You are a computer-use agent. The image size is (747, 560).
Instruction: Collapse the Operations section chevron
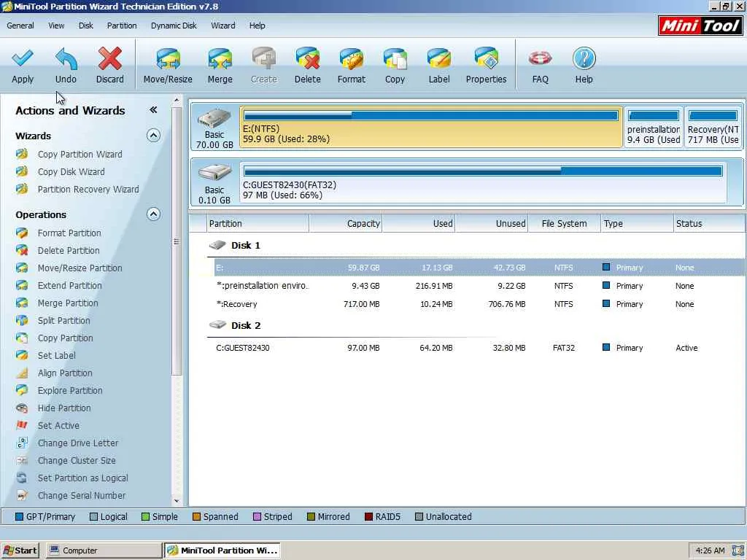(153, 214)
